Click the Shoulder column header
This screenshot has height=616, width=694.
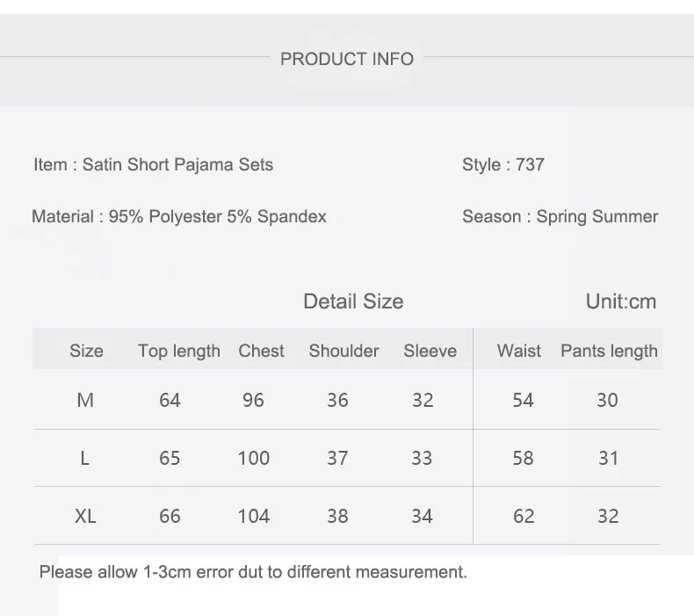(343, 351)
